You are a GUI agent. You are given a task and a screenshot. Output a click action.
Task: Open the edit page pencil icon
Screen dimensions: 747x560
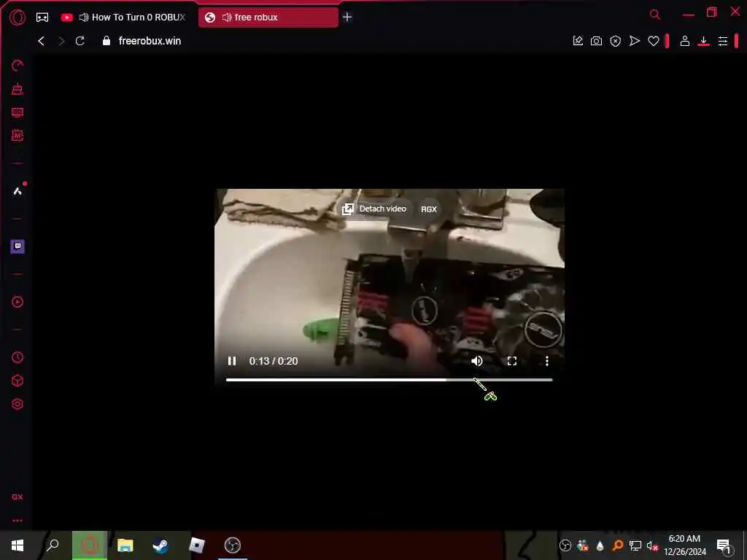tap(578, 41)
